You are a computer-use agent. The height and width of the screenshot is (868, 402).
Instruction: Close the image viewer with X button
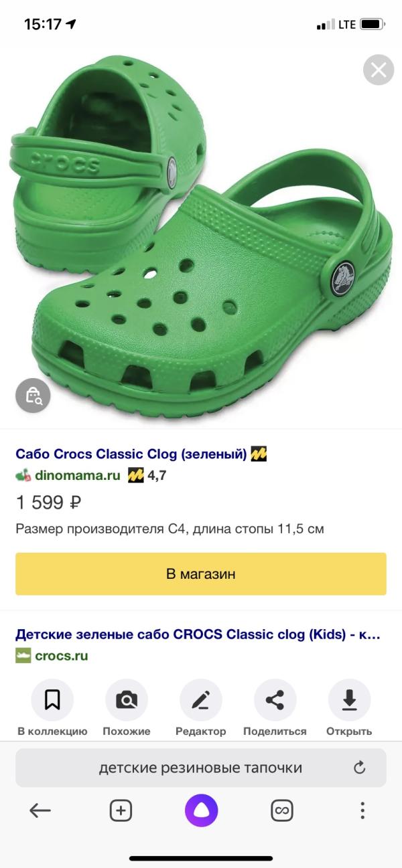tap(379, 70)
